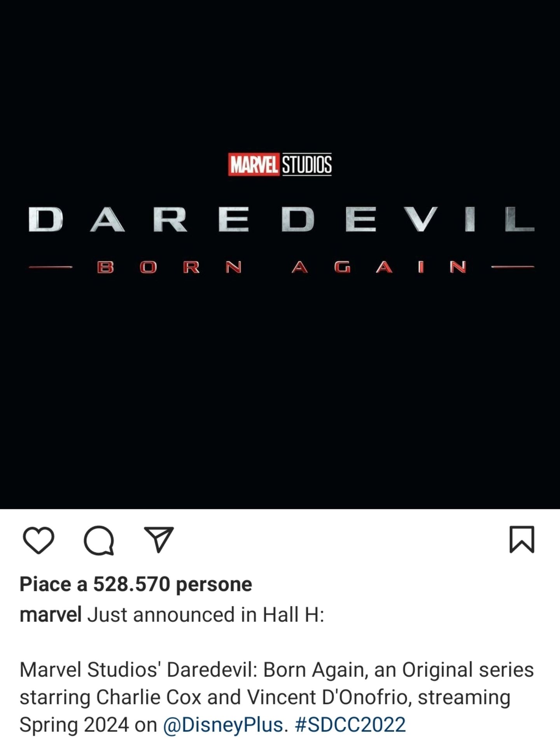The image size is (560, 740).
Task: Click 'Spring 2024' in the caption
Action: [x=74, y=725]
